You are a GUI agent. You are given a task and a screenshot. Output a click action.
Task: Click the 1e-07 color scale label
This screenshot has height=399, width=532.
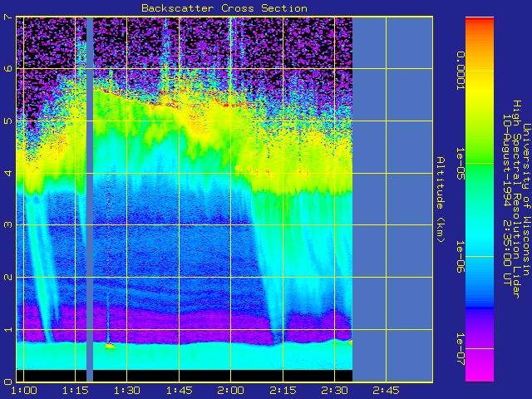(460, 349)
